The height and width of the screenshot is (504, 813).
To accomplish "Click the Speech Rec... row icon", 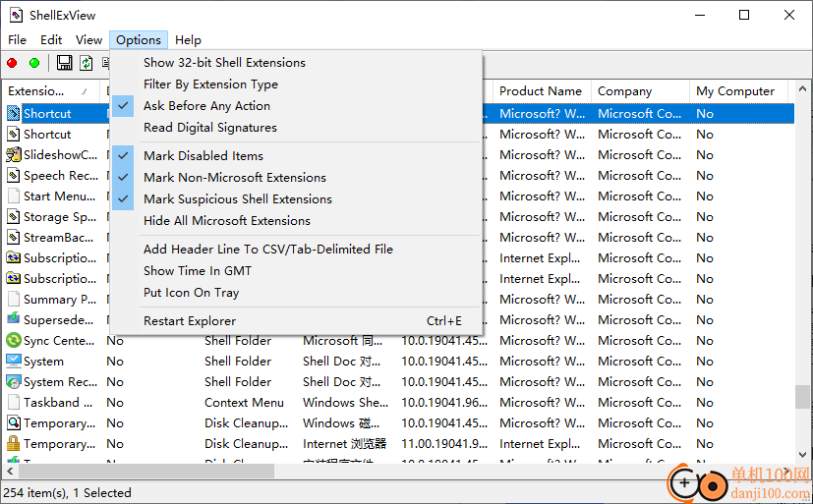I will 14,176.
